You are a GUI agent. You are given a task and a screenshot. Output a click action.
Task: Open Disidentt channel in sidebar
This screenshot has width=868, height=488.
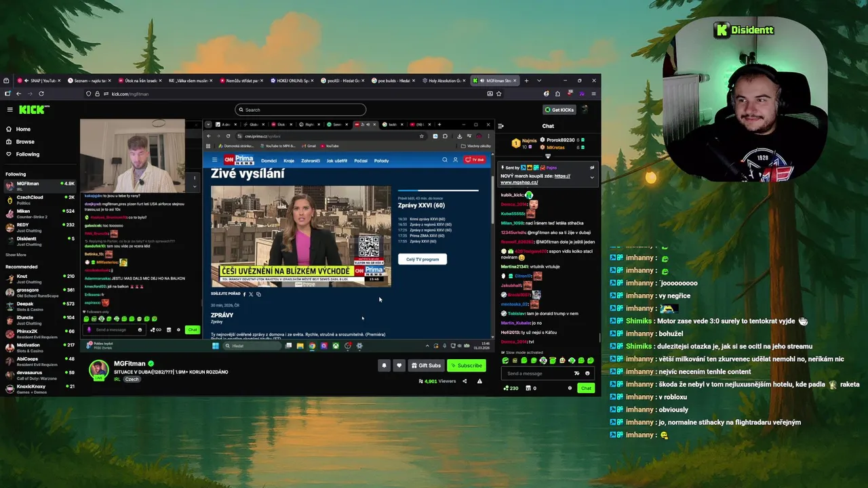[x=41, y=241]
